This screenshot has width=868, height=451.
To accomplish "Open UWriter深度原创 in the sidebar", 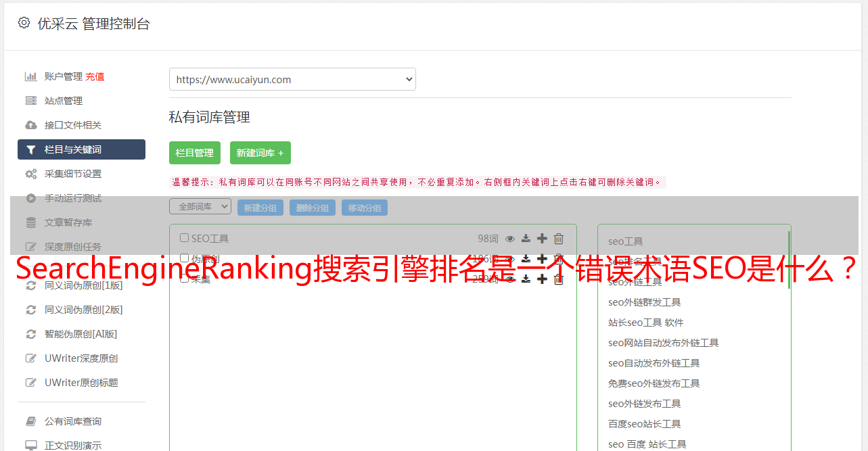I will click(x=81, y=358).
